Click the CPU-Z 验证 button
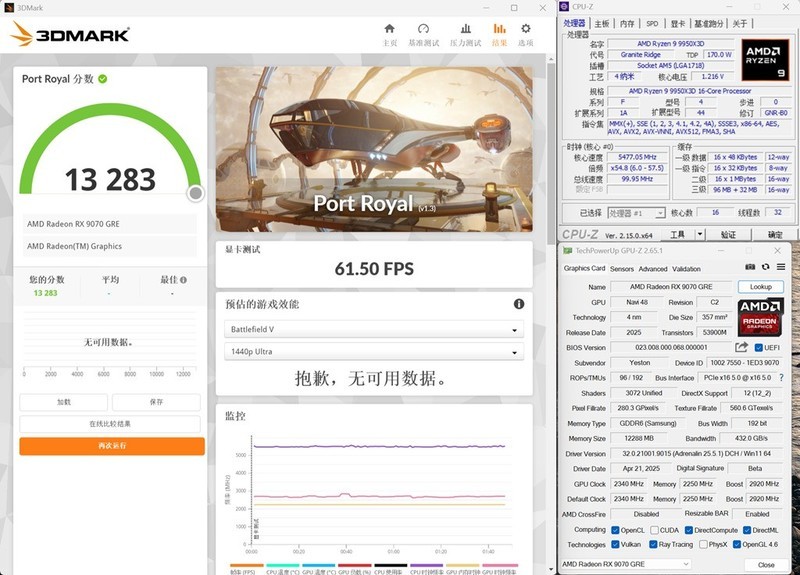 coord(728,234)
